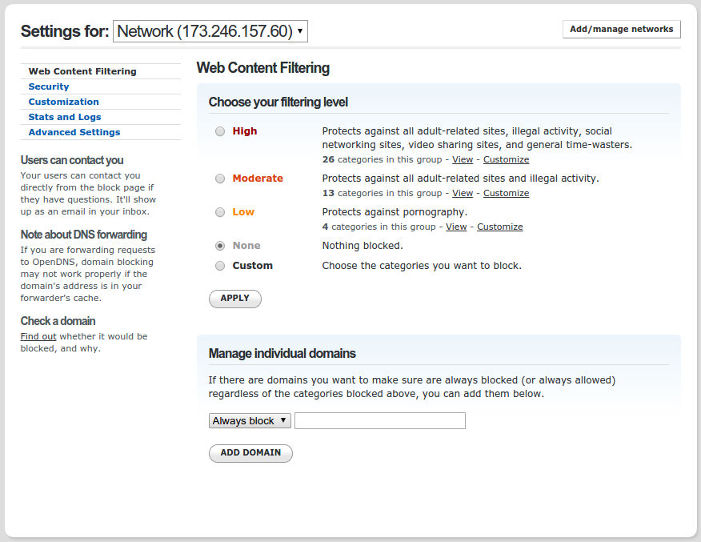Click the High level label text
The height and width of the screenshot is (542, 701).
point(245,131)
